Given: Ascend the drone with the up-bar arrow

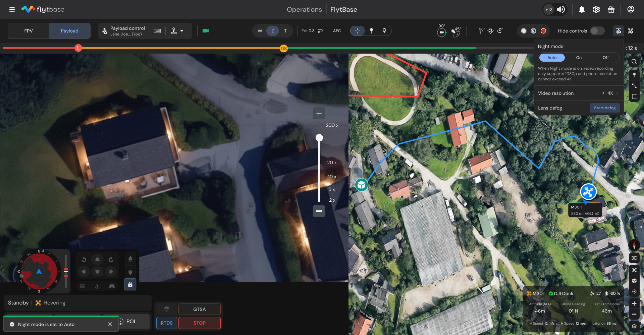Looking at the screenshot, I should (130, 259).
